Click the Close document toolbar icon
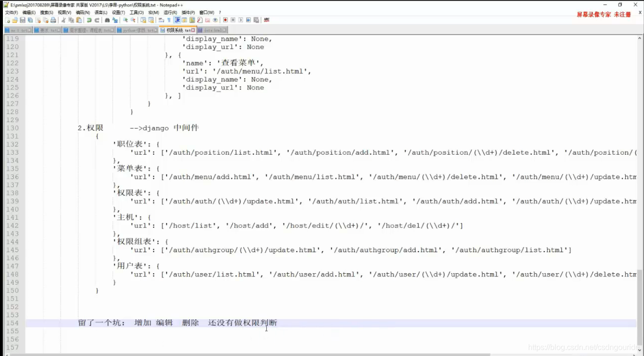Image resolution: width=644 pixels, height=356 pixels. click(x=38, y=20)
